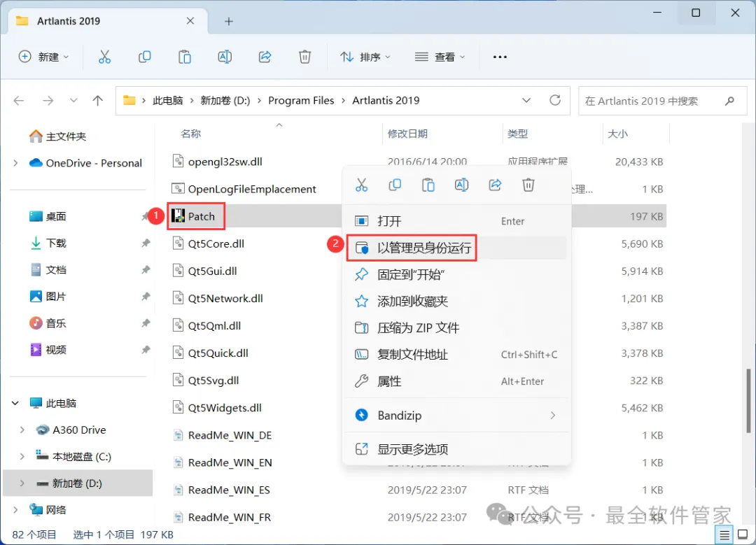Expand the 网络 tree node
The height and width of the screenshot is (545, 756).
coord(16,509)
